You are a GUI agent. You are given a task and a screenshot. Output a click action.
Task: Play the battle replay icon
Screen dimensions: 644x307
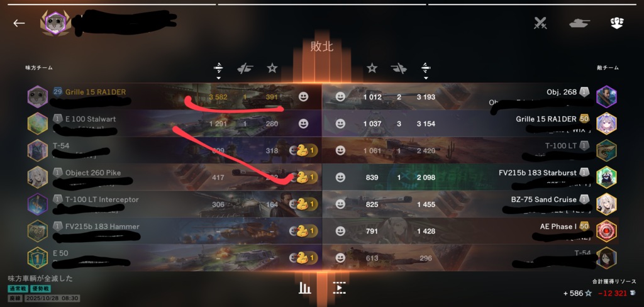pos(339,287)
